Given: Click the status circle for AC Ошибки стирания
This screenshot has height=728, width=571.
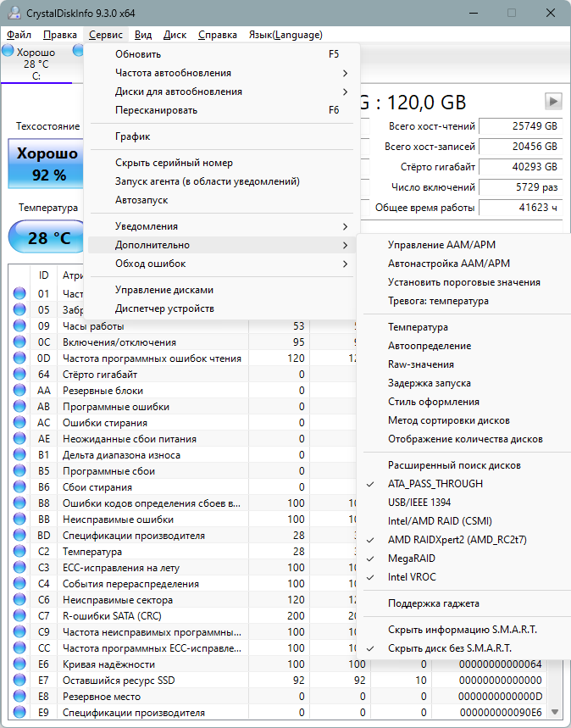Looking at the screenshot, I should (19, 423).
